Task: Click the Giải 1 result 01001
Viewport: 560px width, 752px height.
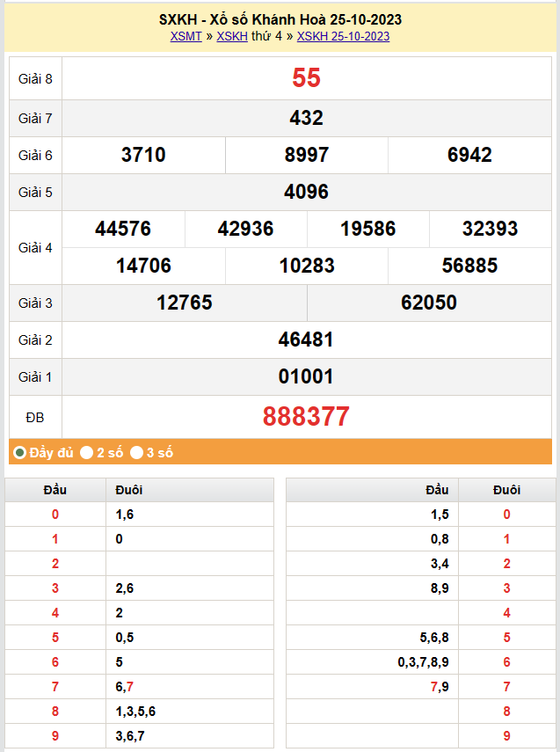Action: pyautogui.click(x=306, y=376)
